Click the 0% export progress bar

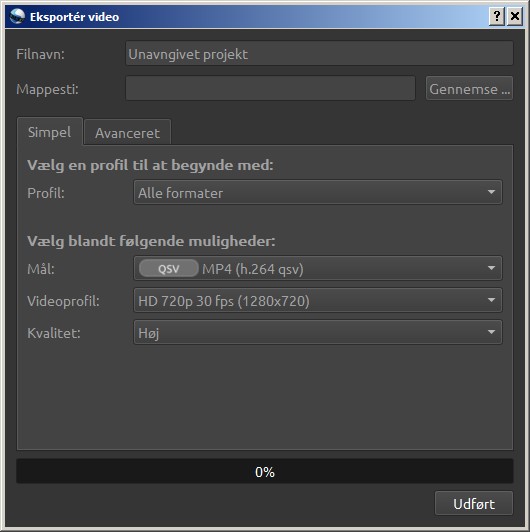point(265,471)
